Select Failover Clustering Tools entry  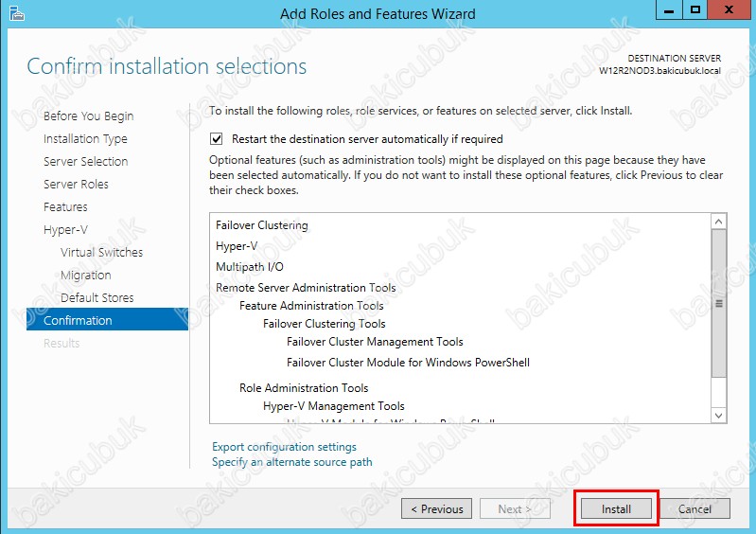325,324
